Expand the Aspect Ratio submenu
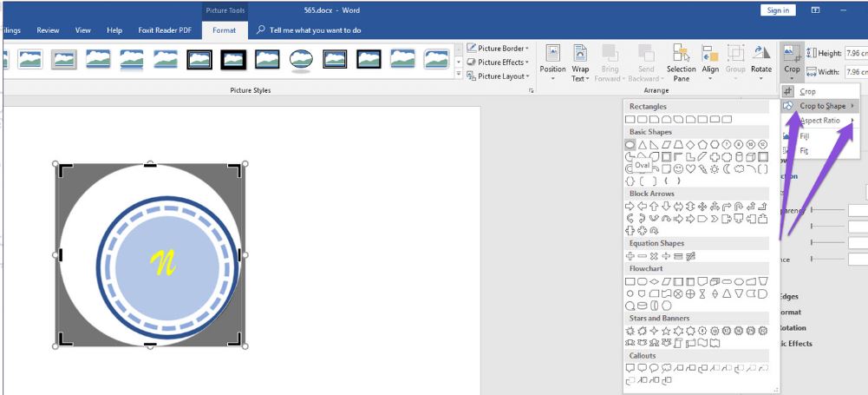The image size is (868, 395). [x=819, y=121]
